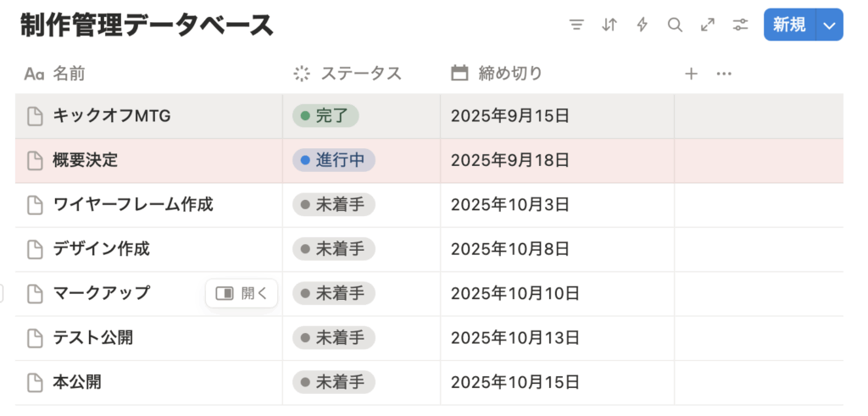Screen dimensions: 868x416
Task: Expand the dropdown arrow beside 新規 button
Action: [x=829, y=25]
